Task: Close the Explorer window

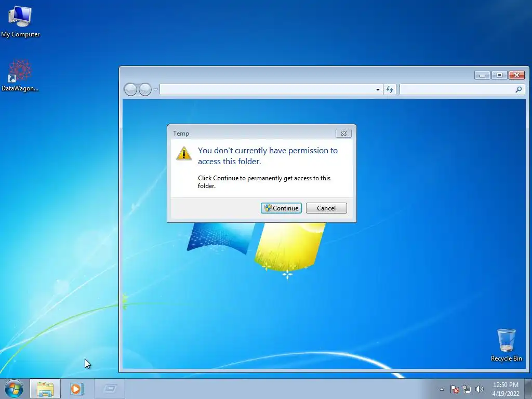Action: 516,75
